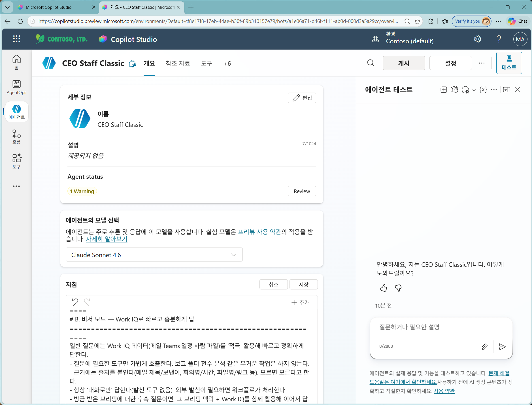Attach a file with the paperclip icon
532x405 pixels.
click(x=484, y=347)
